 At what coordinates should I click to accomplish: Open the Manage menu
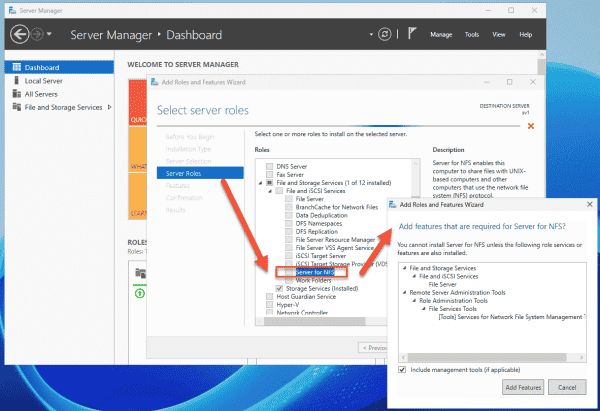click(x=441, y=34)
